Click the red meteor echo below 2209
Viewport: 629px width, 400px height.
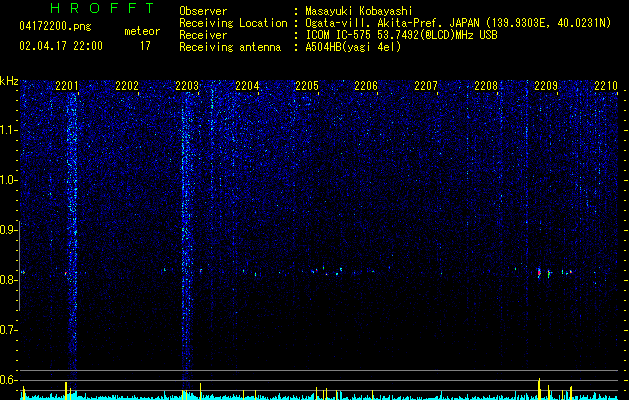click(x=539, y=272)
